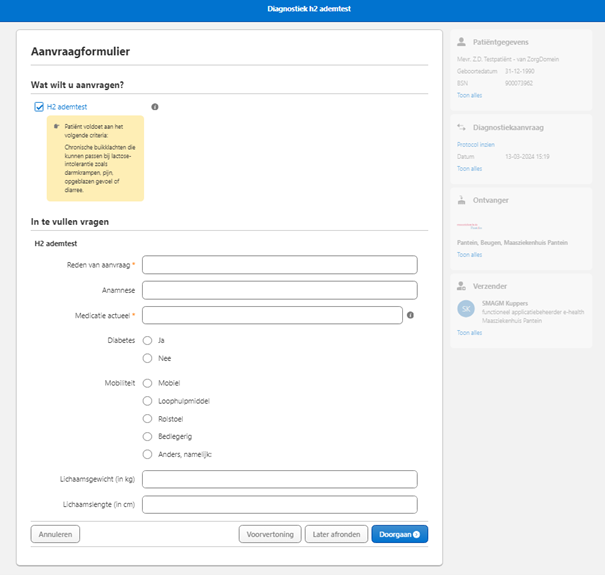
Task: Click the info icon next to Medicatie actueel
Action: (410, 315)
